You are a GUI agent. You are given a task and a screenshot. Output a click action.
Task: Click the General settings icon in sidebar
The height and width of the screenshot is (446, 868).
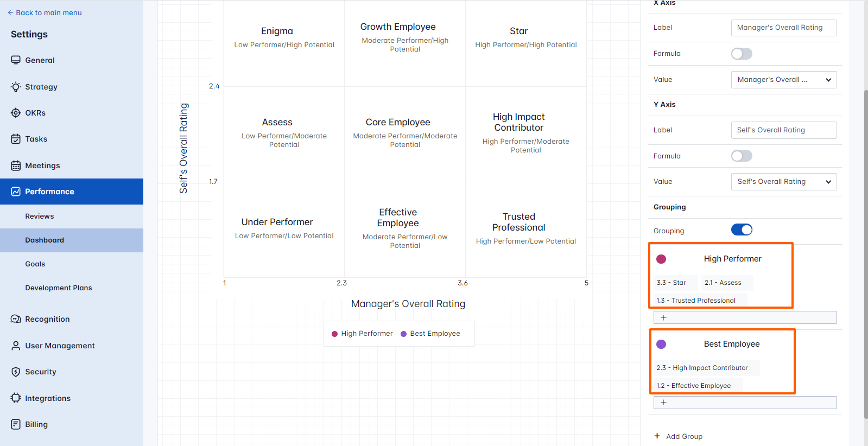coord(16,60)
